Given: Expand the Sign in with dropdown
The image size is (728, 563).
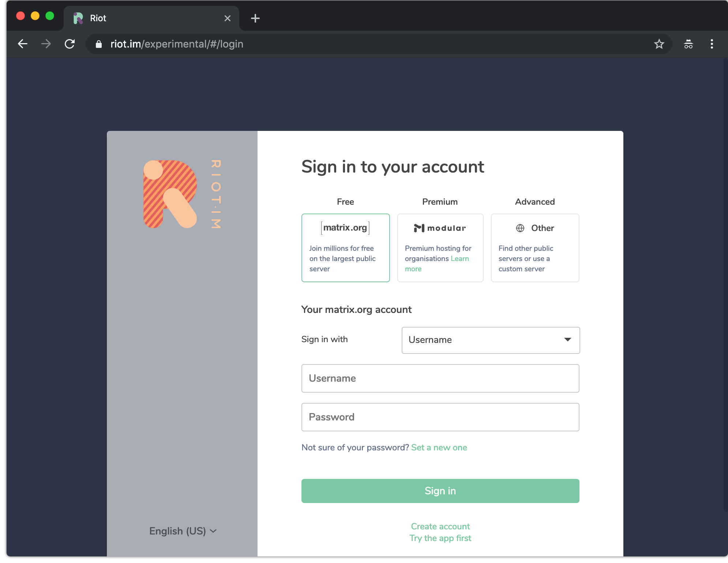Looking at the screenshot, I should click(x=491, y=340).
